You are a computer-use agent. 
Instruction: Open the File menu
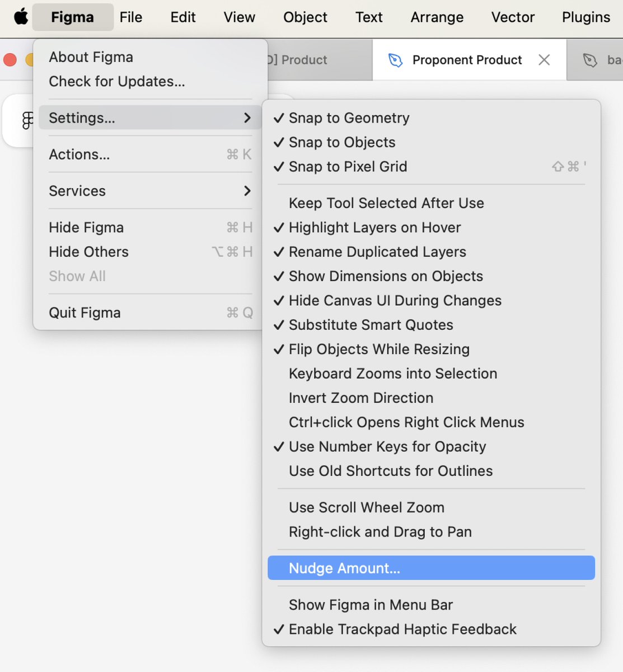(131, 17)
